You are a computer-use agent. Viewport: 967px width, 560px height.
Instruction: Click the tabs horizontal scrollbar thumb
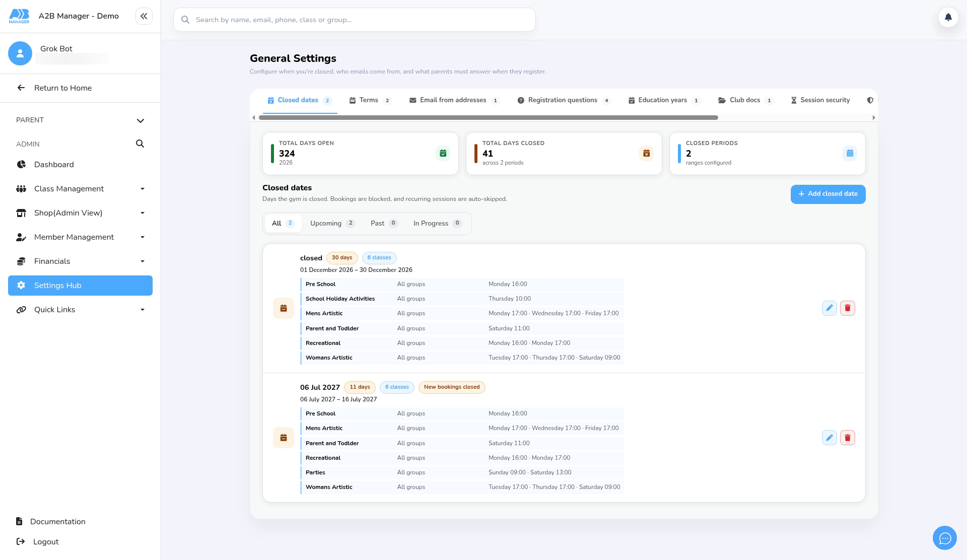tap(488, 117)
